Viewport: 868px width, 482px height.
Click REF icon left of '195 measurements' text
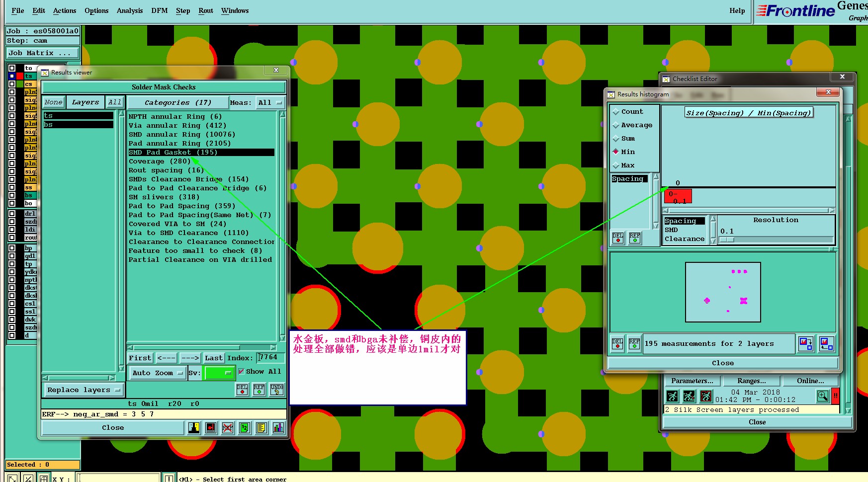click(634, 344)
